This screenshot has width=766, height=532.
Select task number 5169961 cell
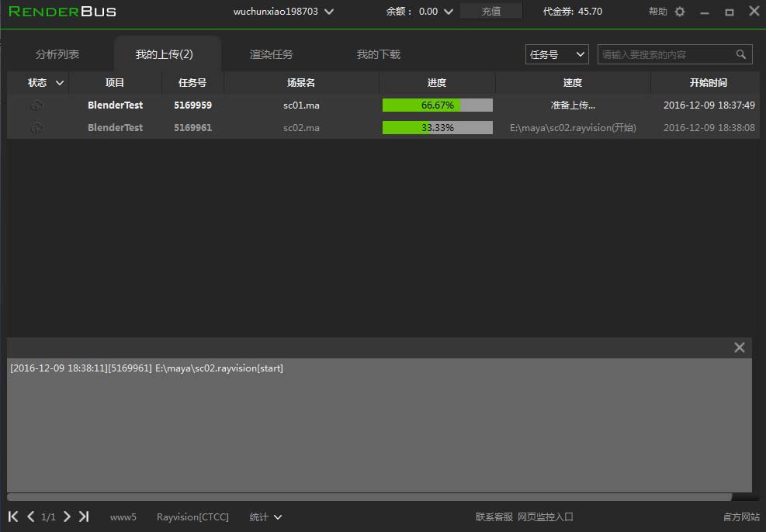[193, 127]
